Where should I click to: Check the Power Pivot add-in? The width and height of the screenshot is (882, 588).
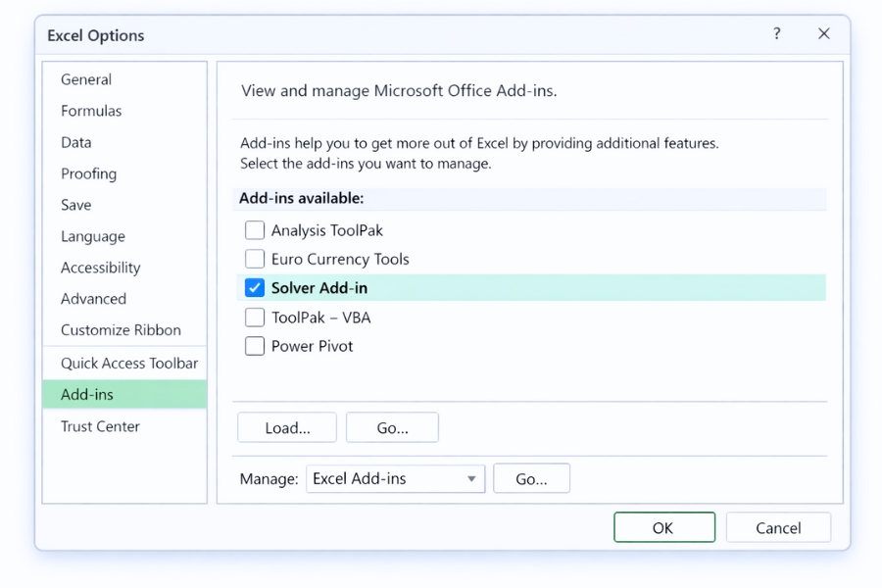point(255,346)
